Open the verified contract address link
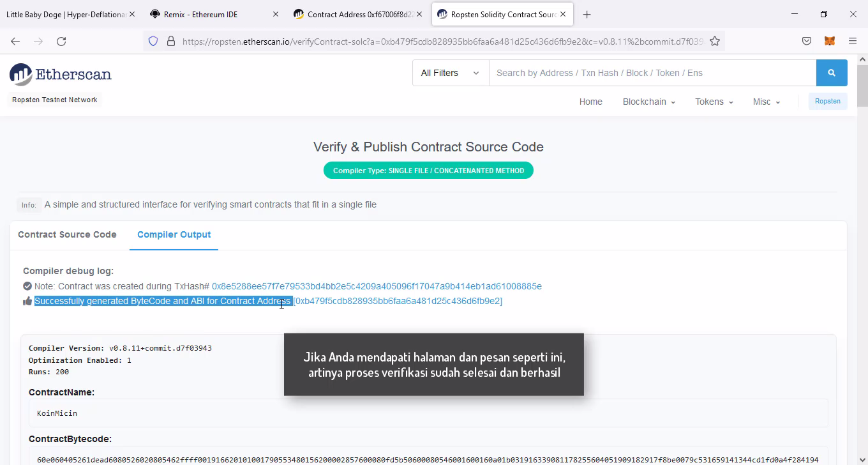 398,301
